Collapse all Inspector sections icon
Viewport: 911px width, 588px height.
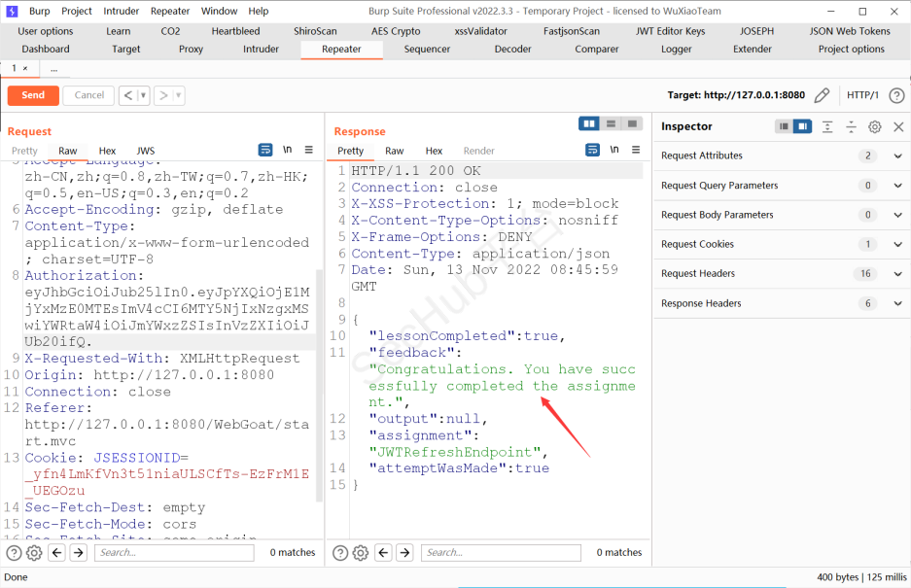(851, 126)
